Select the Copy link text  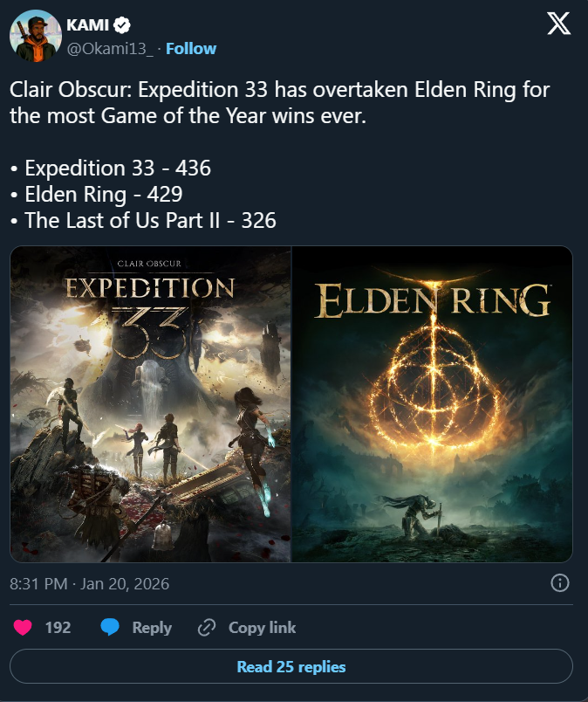pyautogui.click(x=262, y=628)
